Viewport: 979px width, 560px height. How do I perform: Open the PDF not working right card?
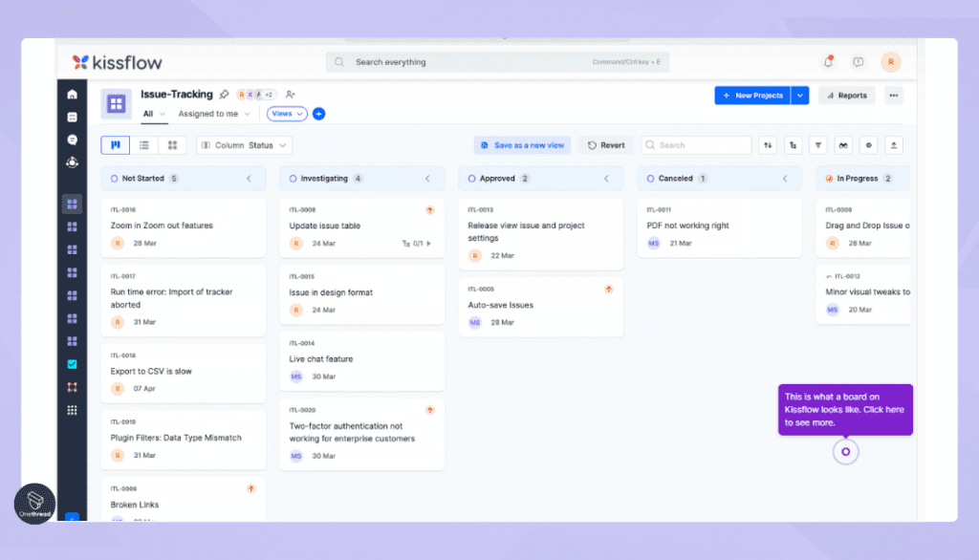click(x=719, y=227)
